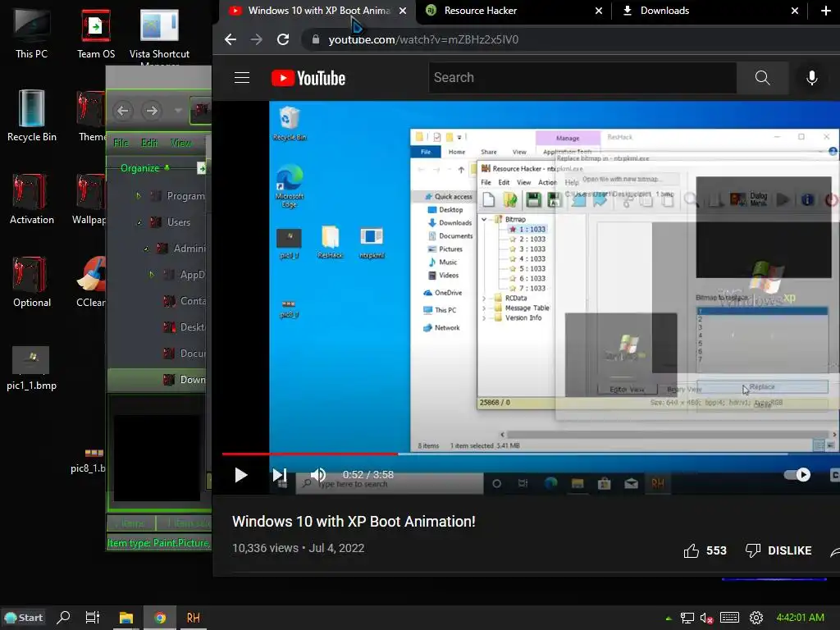This screenshot has width=840, height=630.
Task: Open the Organize dropdown in Explorer
Action: pyautogui.click(x=144, y=168)
